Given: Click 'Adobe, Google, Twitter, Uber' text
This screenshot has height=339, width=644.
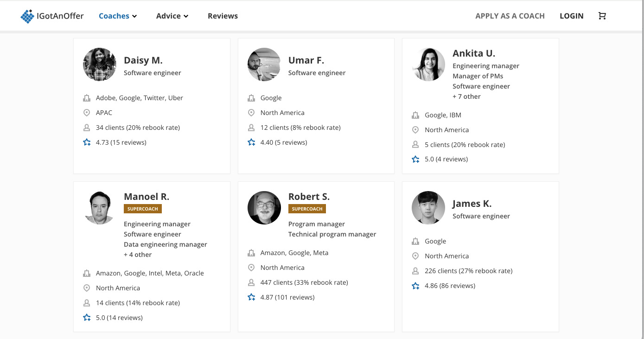Looking at the screenshot, I should (140, 98).
